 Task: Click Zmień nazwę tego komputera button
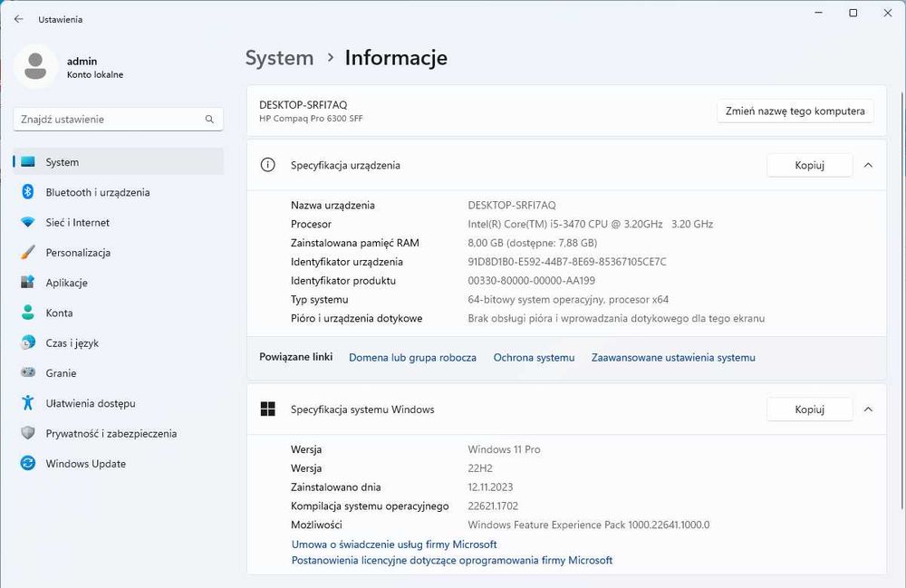[795, 111]
